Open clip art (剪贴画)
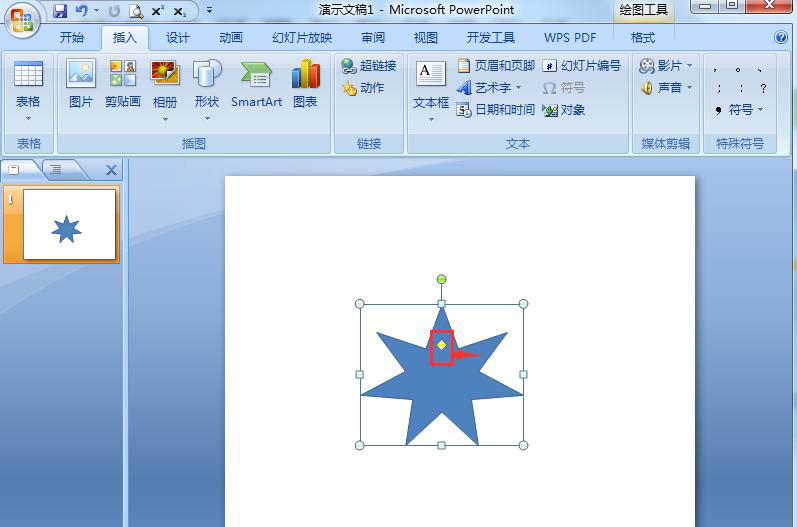Screen dimensions: 797x527 pyautogui.click(x=123, y=84)
